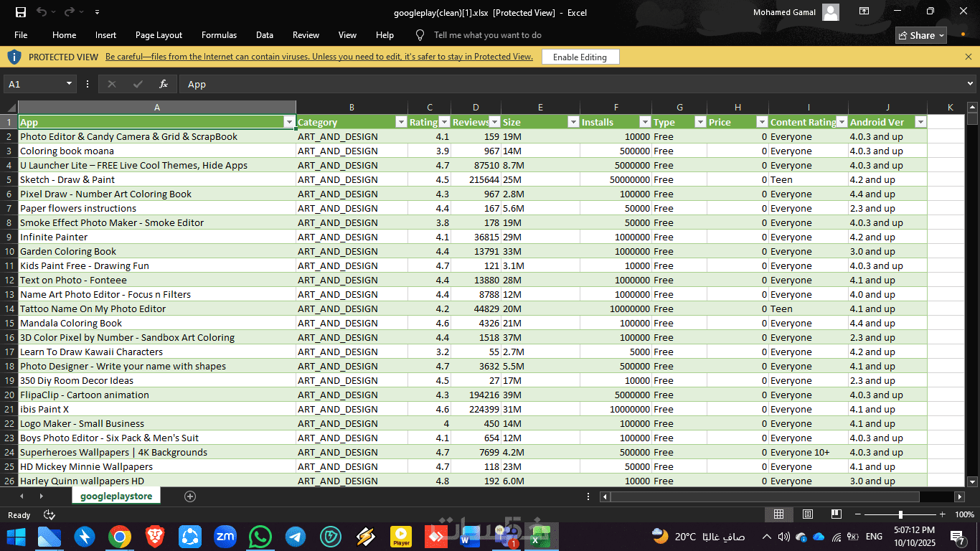980x551 pixels.
Task: Open Zoom app from the taskbar
Action: pyautogui.click(x=225, y=536)
